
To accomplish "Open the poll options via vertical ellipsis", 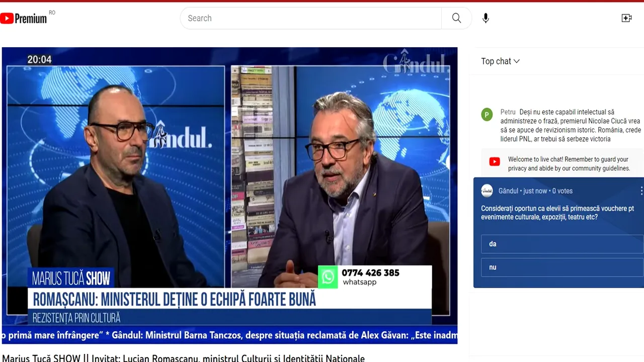I will coord(641,191).
